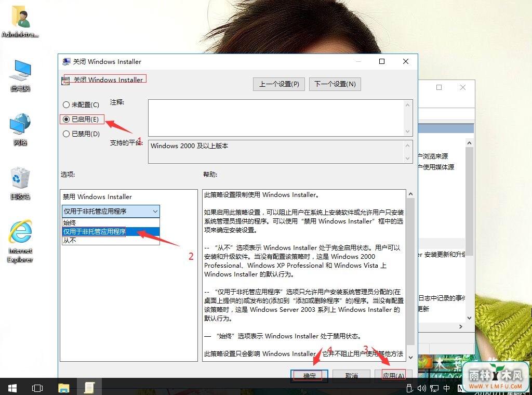Click 日志中记录的事件 entry in background window
The image size is (532, 395).
[442, 298]
